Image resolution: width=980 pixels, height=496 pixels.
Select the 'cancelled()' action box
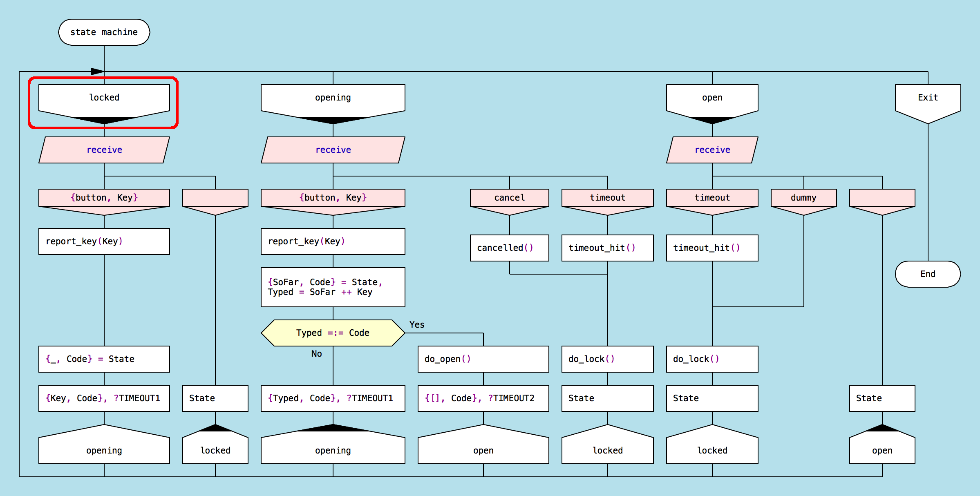[x=509, y=248]
